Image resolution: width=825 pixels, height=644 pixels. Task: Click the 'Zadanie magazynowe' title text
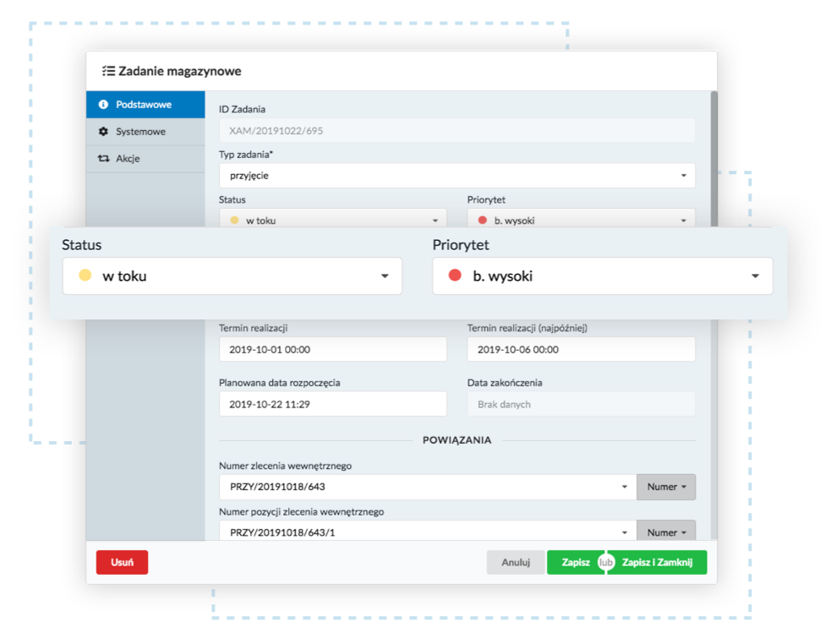click(180, 71)
